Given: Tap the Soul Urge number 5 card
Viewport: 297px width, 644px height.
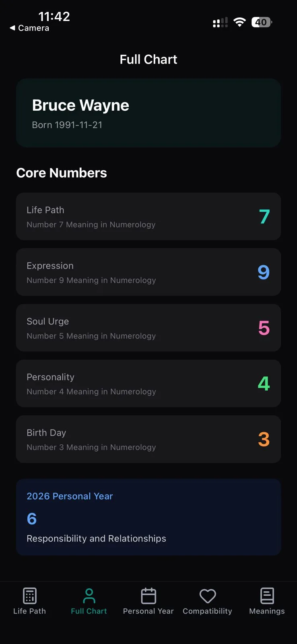Looking at the screenshot, I should [148, 328].
